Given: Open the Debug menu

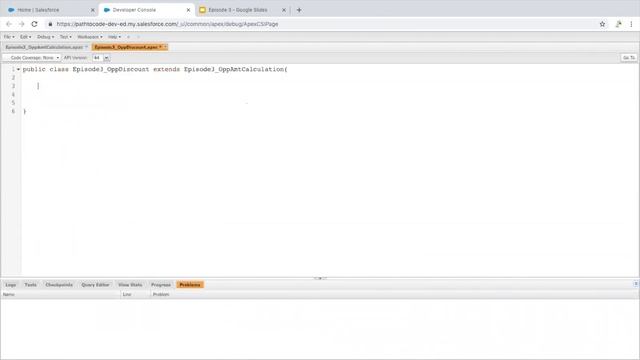Looking at the screenshot, I should pyautogui.click(x=45, y=37).
